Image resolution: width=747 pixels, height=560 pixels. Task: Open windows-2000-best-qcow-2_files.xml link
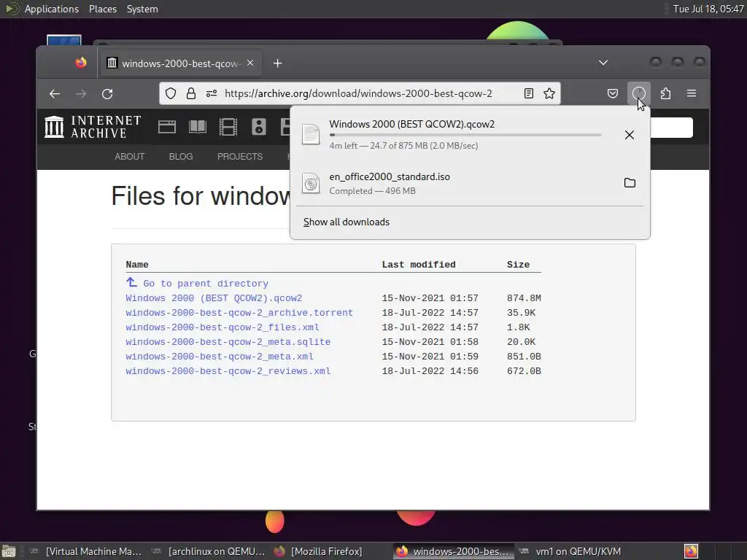pos(222,327)
